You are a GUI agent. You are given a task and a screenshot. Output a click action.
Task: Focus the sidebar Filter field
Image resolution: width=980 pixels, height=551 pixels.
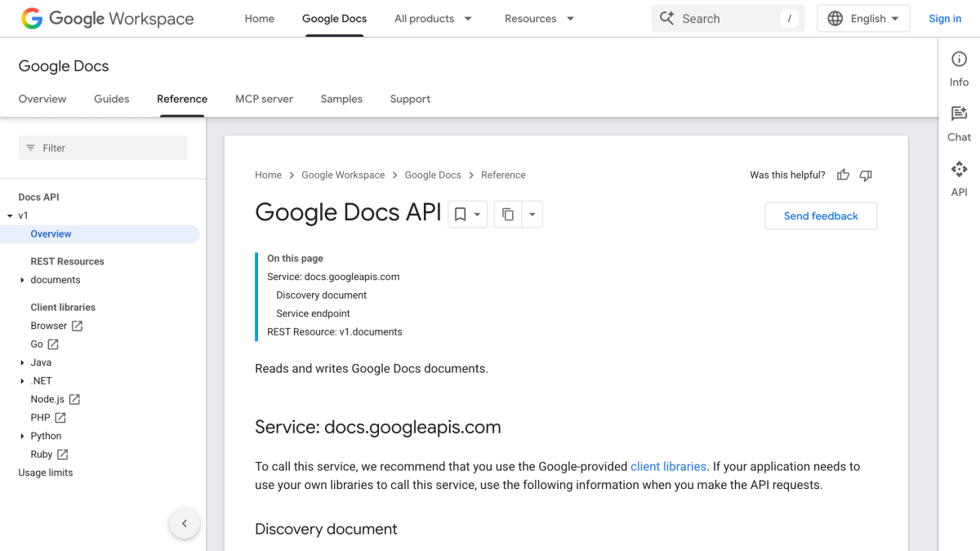coord(103,148)
